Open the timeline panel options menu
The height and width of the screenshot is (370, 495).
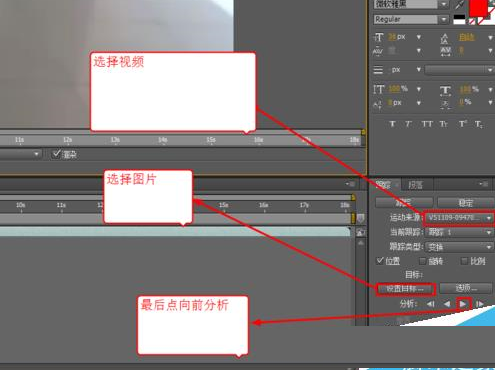click(x=350, y=184)
